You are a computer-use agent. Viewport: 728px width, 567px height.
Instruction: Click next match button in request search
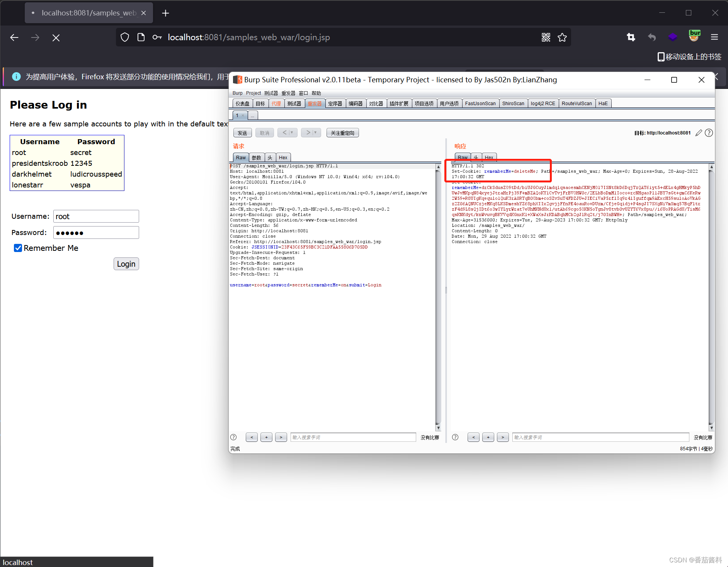pos(281,437)
